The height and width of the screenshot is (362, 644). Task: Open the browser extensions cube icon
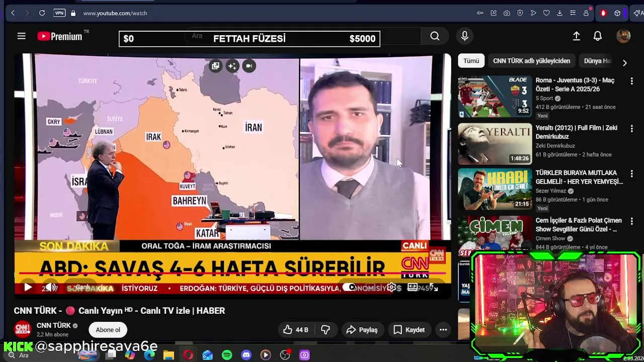[x=617, y=13]
